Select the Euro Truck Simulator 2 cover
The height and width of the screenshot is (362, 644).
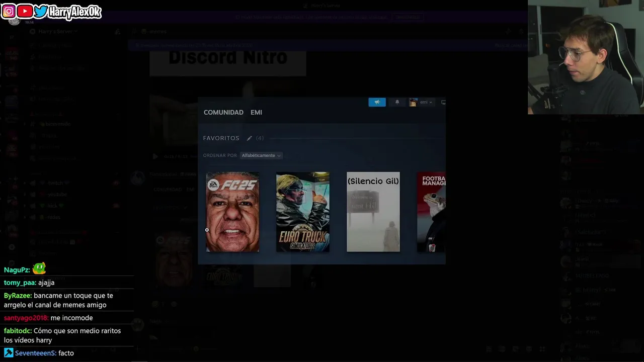point(303,212)
